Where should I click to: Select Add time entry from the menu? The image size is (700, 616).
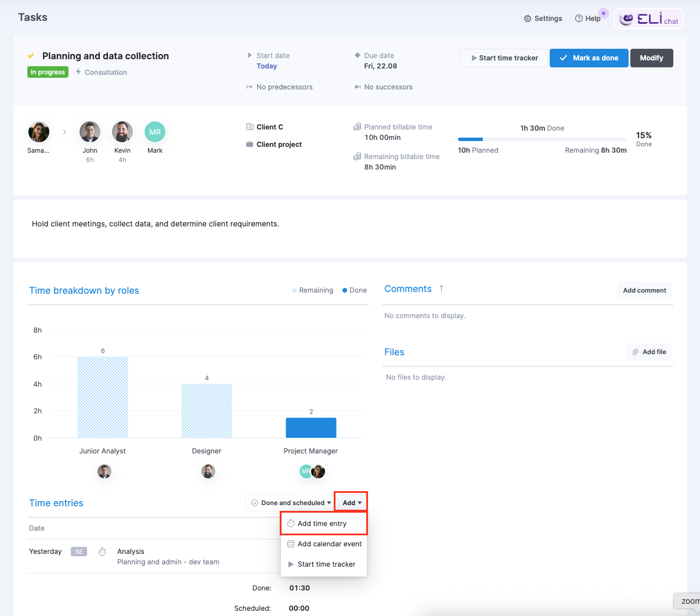(x=324, y=523)
